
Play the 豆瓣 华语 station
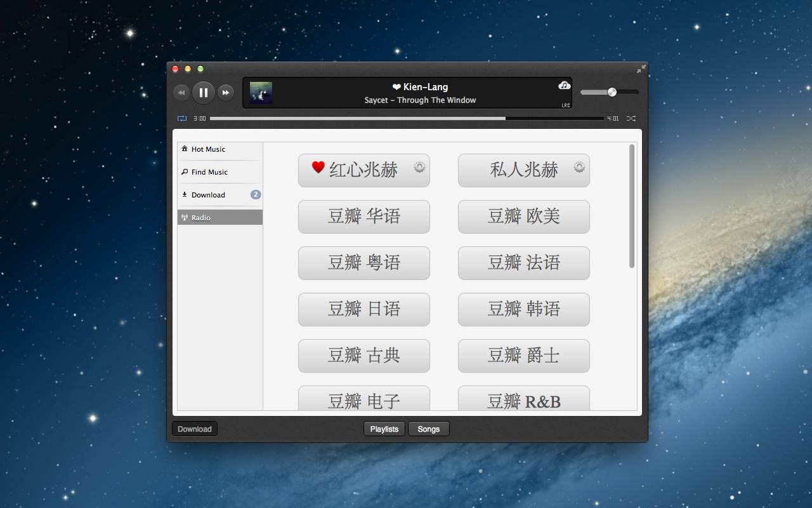coord(364,217)
